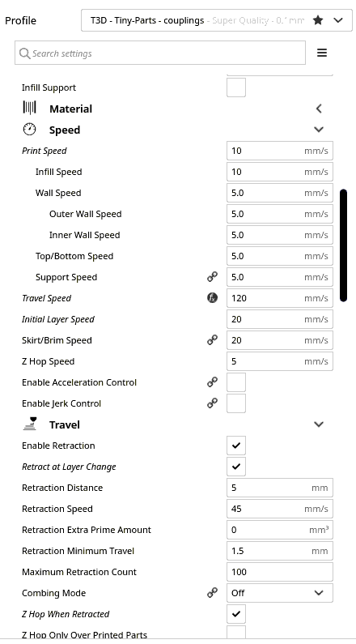Collapse the Travel section header
Screen dimensions: 356x644
click(x=177, y=424)
